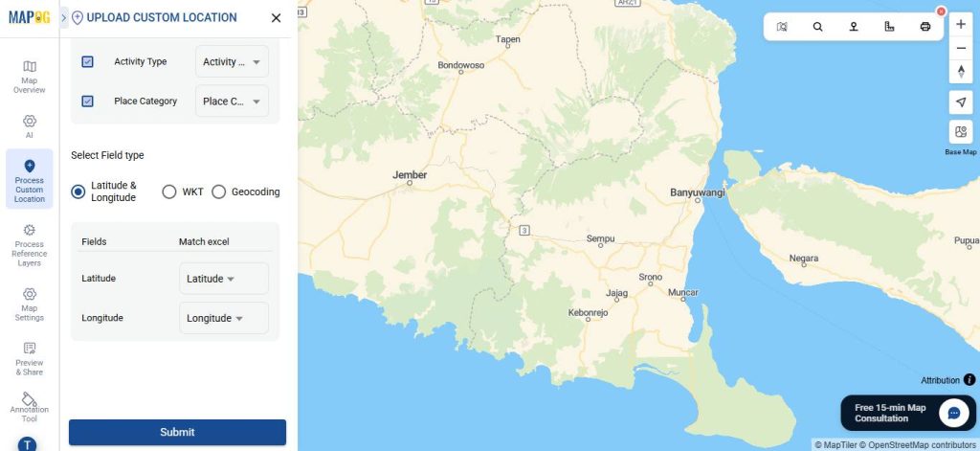Click the search icon in map toolbar
The width and height of the screenshot is (980, 451).
point(817,27)
